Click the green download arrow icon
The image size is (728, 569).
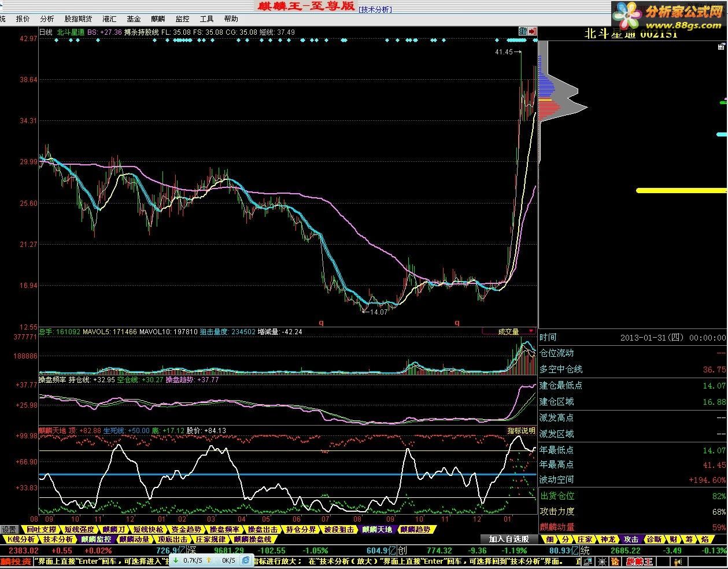[x=176, y=560]
